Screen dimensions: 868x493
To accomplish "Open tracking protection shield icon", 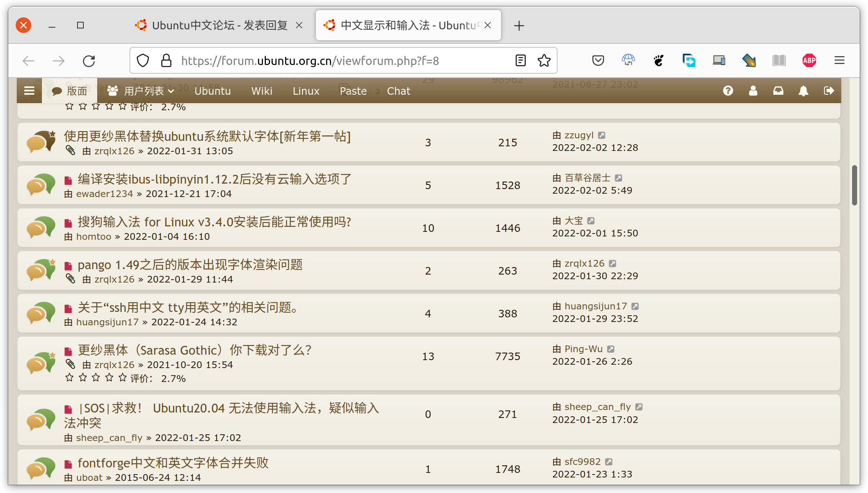I will (x=143, y=61).
